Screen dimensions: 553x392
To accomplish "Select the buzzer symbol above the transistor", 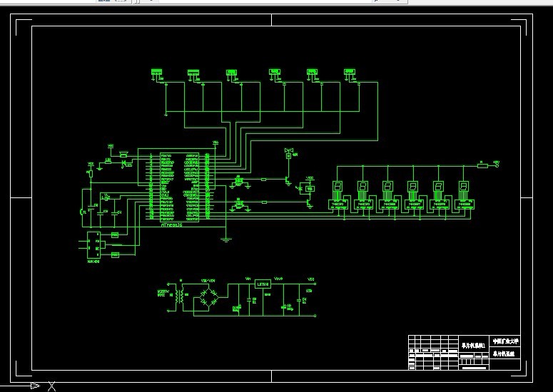I will [x=288, y=153].
